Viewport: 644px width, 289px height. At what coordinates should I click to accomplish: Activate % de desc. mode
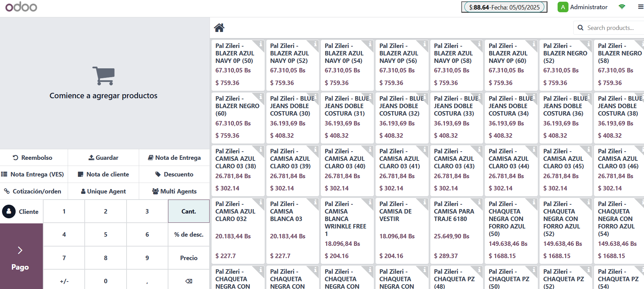[x=188, y=234]
